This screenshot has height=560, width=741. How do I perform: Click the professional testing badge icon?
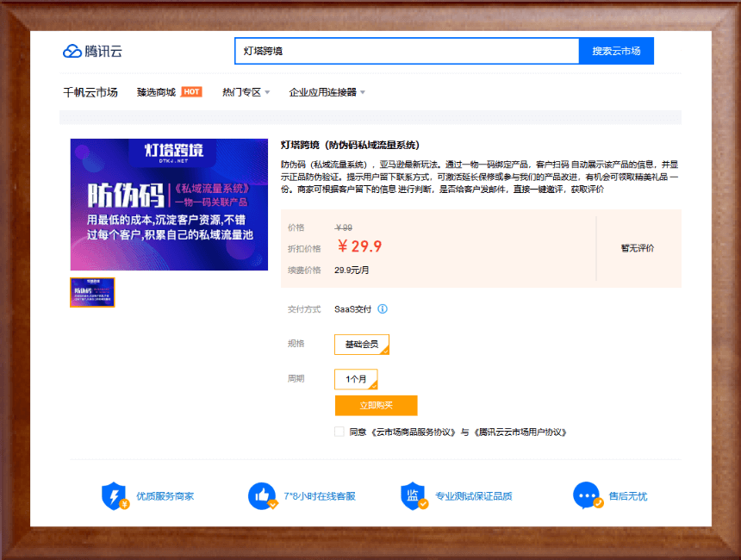point(414,496)
